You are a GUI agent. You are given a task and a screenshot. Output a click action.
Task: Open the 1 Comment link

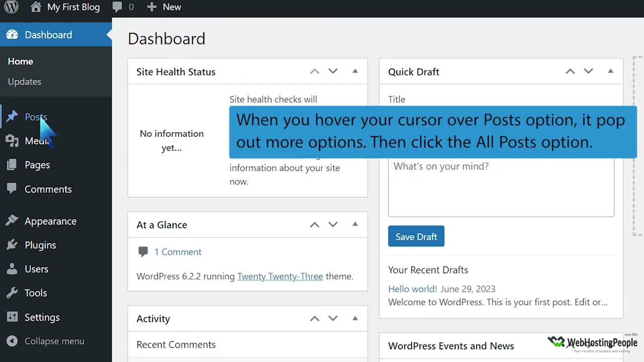point(178,252)
